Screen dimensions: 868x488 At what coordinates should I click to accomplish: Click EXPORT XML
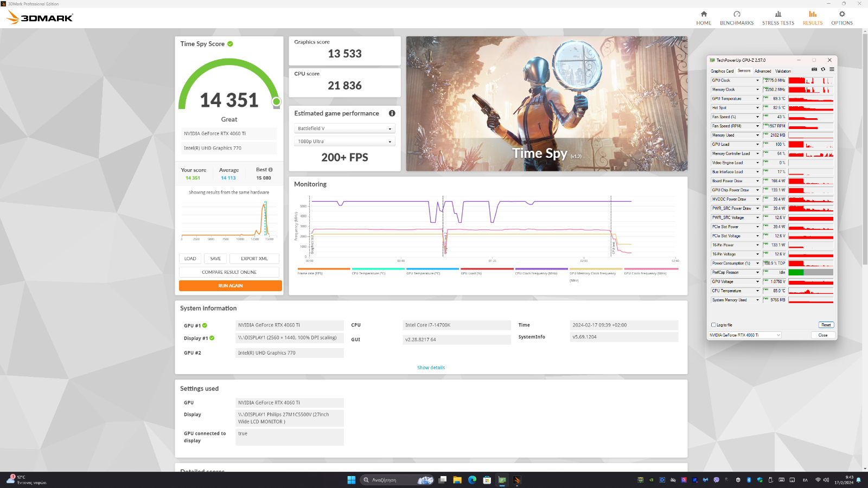(254, 259)
